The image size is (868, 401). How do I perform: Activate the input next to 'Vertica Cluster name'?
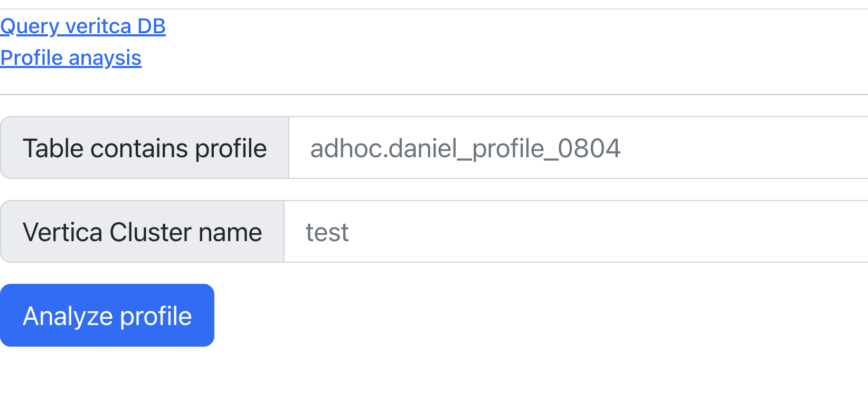click(x=575, y=232)
